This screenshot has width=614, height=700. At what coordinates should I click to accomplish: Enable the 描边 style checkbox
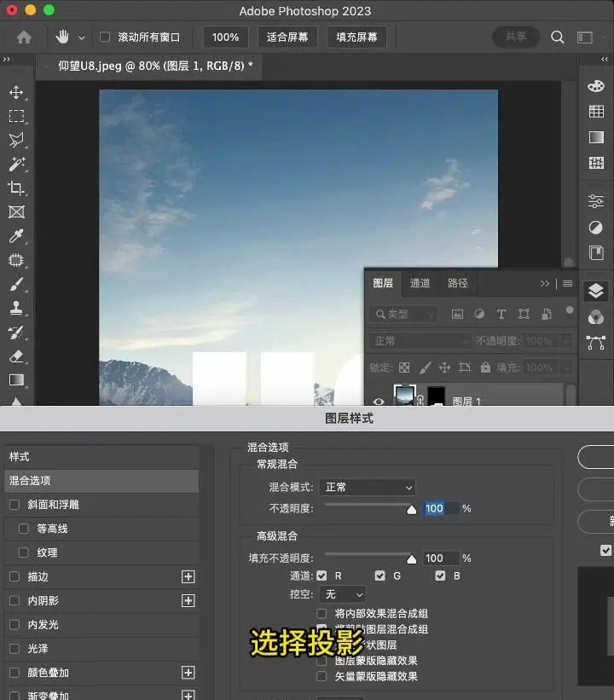14,576
